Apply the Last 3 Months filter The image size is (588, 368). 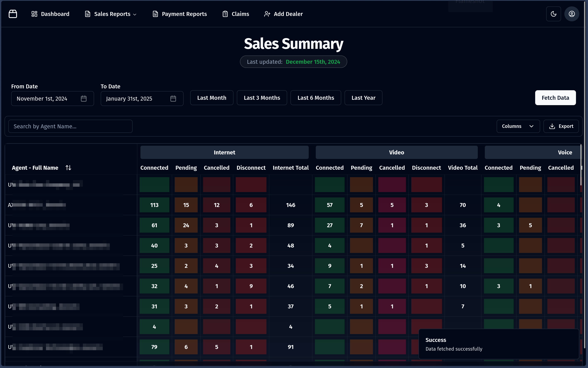click(x=262, y=98)
